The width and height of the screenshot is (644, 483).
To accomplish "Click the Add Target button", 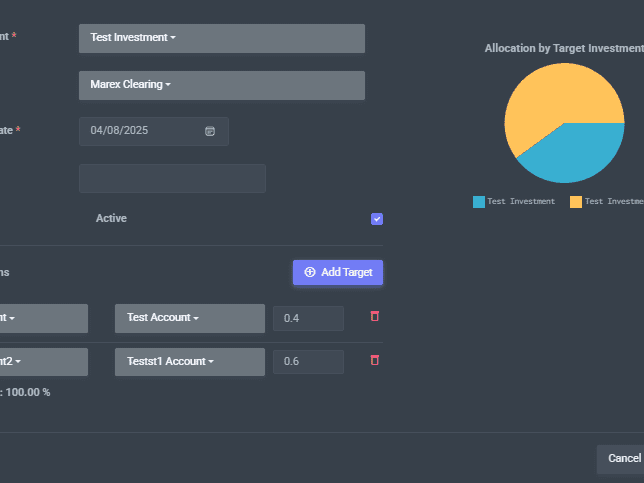I will tap(337, 272).
